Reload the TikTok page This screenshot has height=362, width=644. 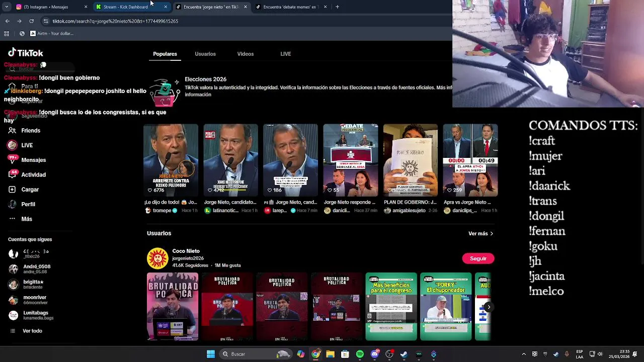coord(31,21)
